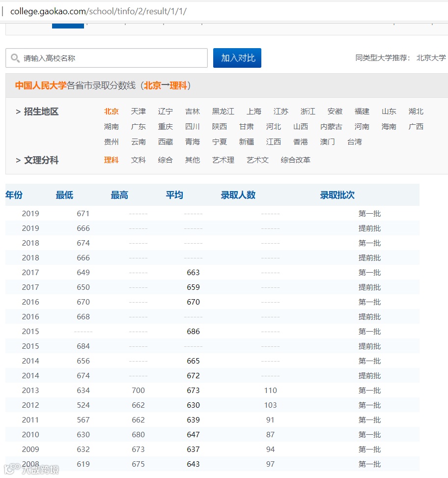Select 河北 region
Screen dimensions: 448x478
[x=274, y=127]
